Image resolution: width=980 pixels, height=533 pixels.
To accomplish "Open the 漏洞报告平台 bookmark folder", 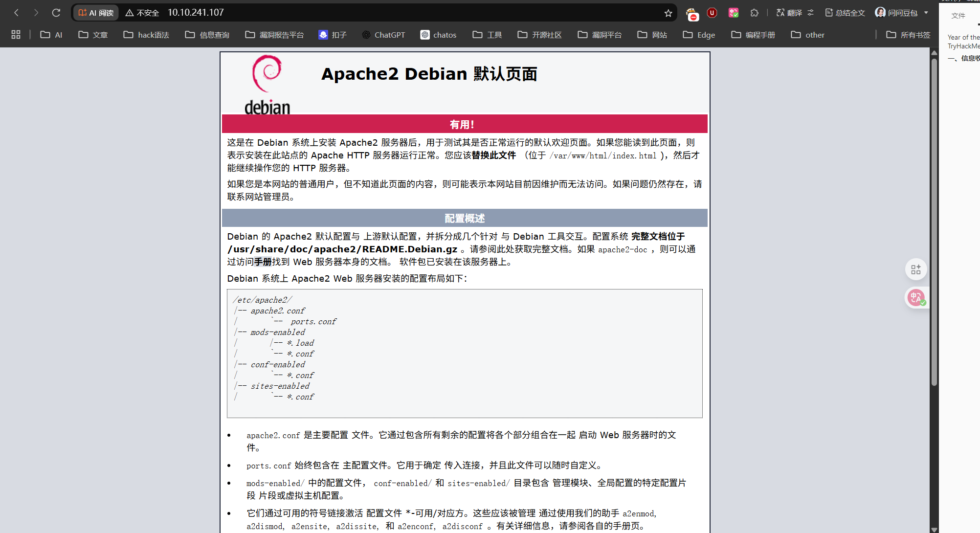I will point(274,35).
